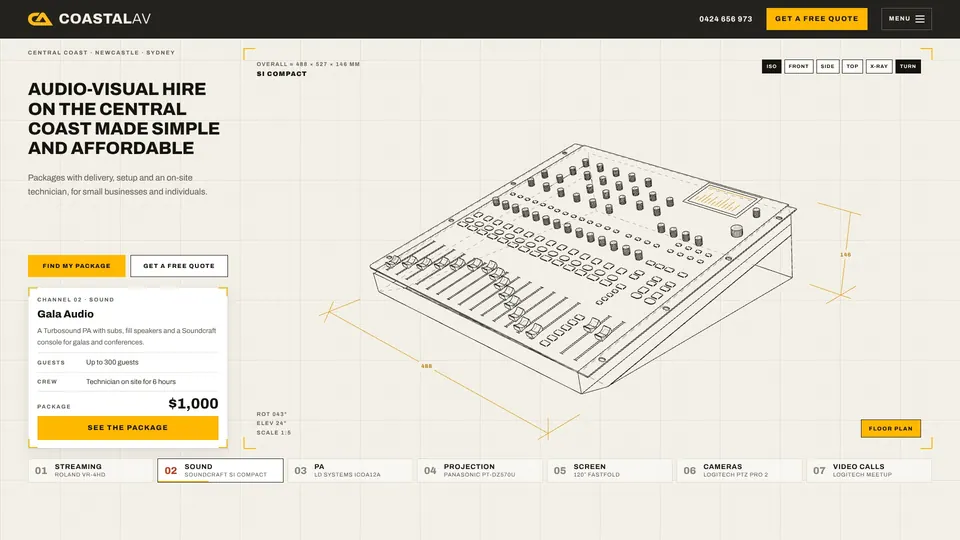
Task: Call the 0424 656 973 phone number
Action: [726, 19]
